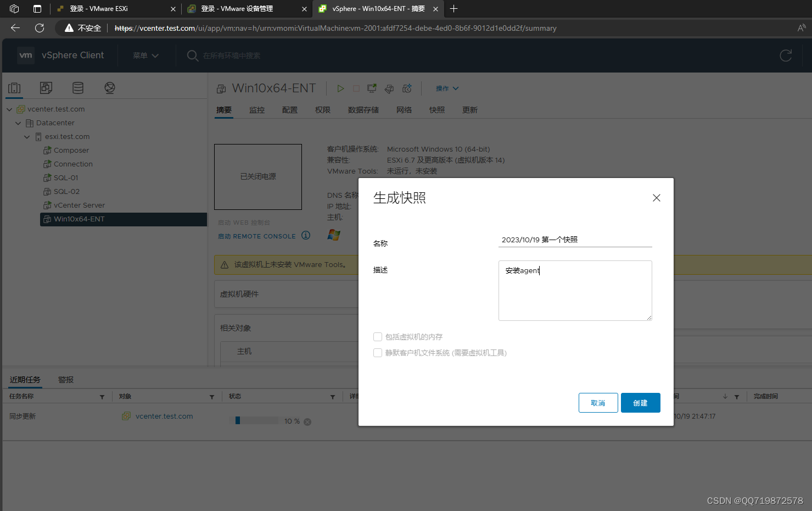Enable the include virtual machine memory checkbox
Screen dimensions: 812x511
coord(378,337)
